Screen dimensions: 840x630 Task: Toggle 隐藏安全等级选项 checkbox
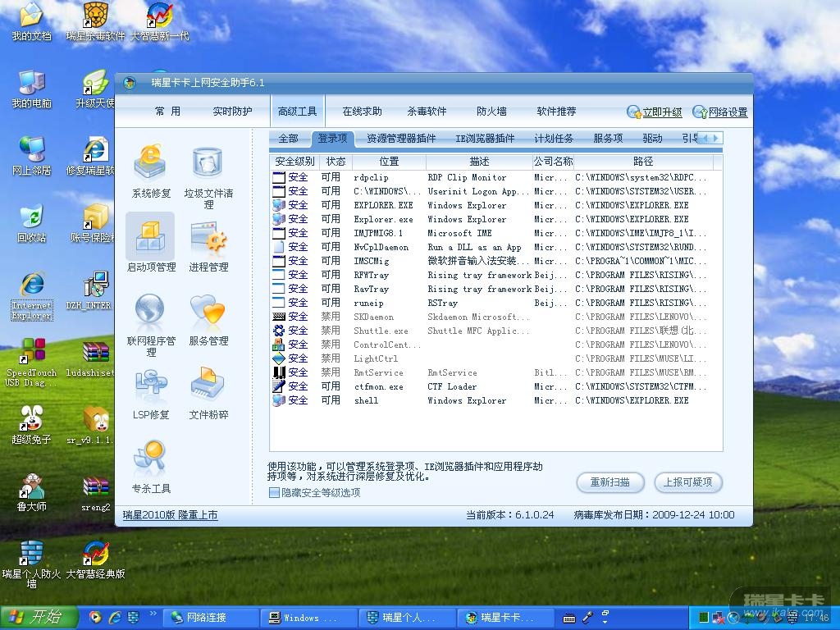point(274,493)
